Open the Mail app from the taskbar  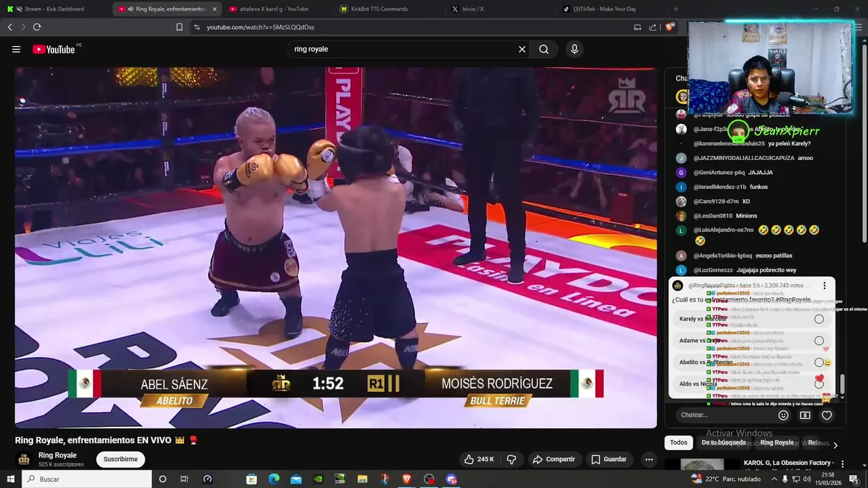pos(296,479)
